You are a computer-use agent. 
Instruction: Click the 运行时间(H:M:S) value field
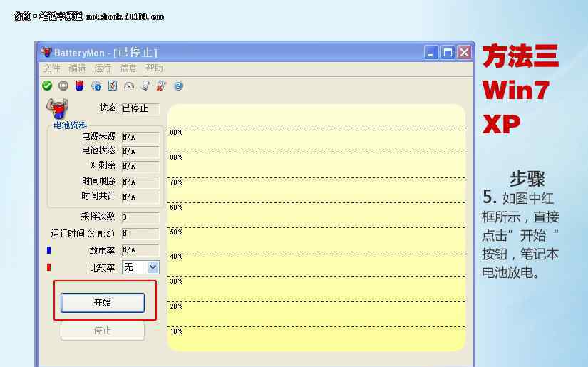[140, 234]
